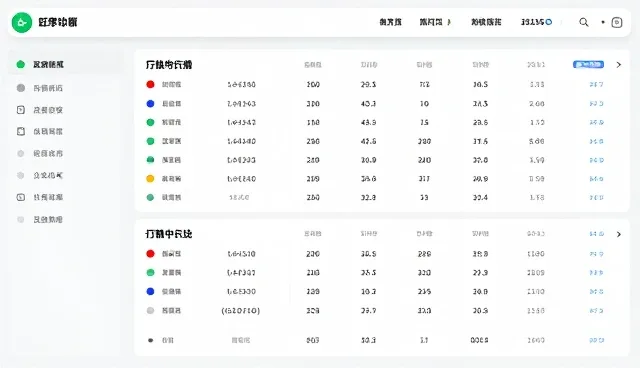Open the blue link in the 29.5 row
The image size is (640, 368).
click(596, 84)
